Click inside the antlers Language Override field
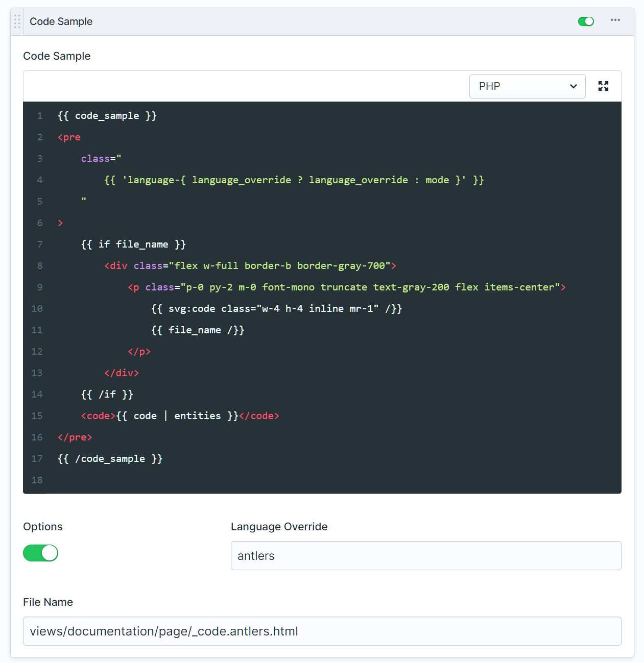Viewport: 644px width, 663px height. point(425,555)
